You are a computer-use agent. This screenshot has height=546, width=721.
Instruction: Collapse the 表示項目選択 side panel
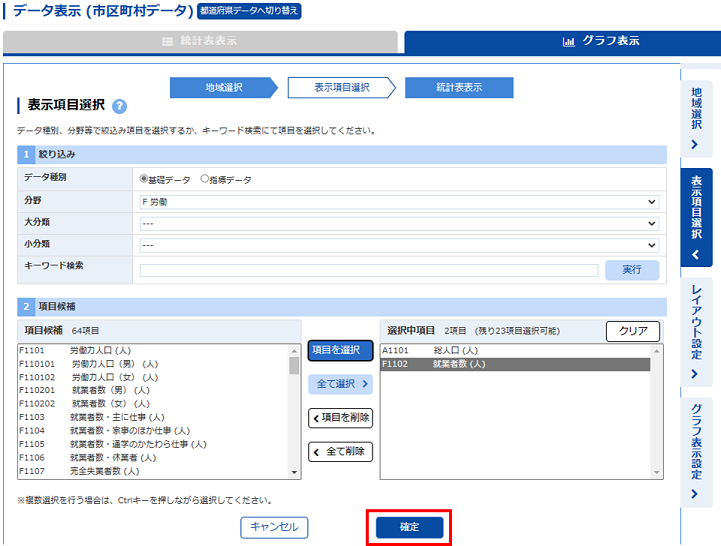(696, 217)
